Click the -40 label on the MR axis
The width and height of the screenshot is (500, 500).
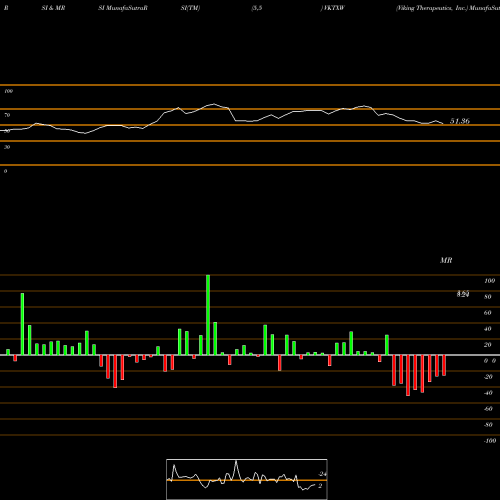coord(488,393)
